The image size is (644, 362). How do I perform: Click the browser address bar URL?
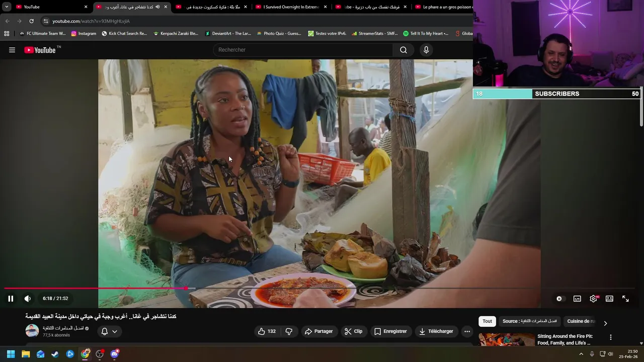pyautogui.click(x=91, y=21)
